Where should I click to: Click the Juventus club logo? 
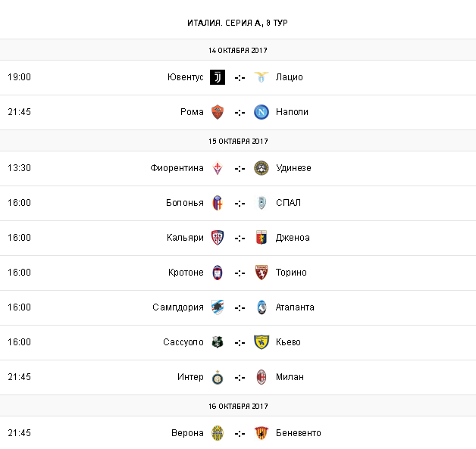[218, 77]
